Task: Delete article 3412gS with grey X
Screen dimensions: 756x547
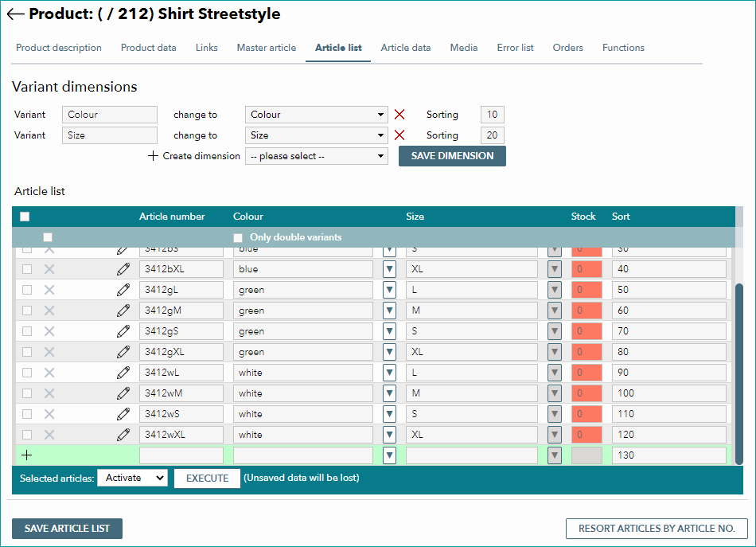Action: 49,331
